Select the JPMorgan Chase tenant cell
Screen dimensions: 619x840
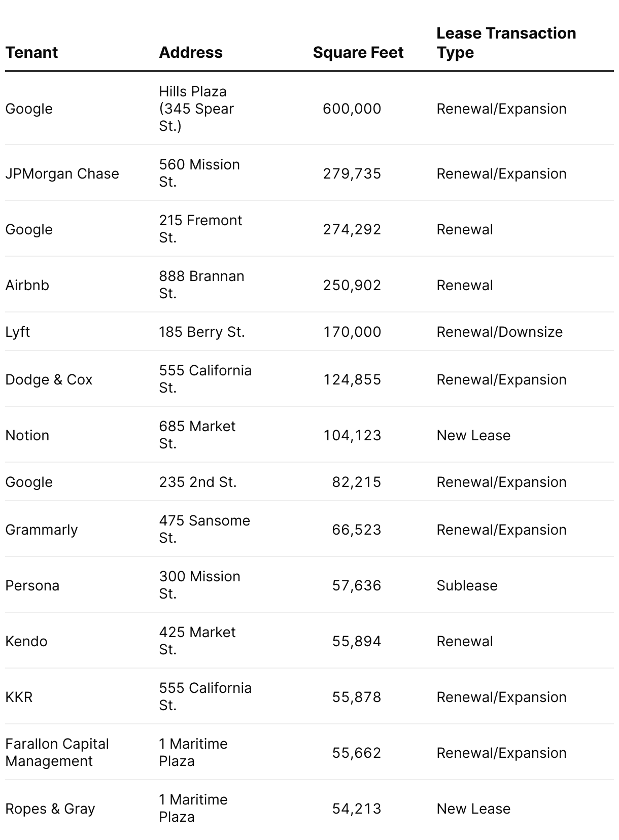tap(62, 173)
